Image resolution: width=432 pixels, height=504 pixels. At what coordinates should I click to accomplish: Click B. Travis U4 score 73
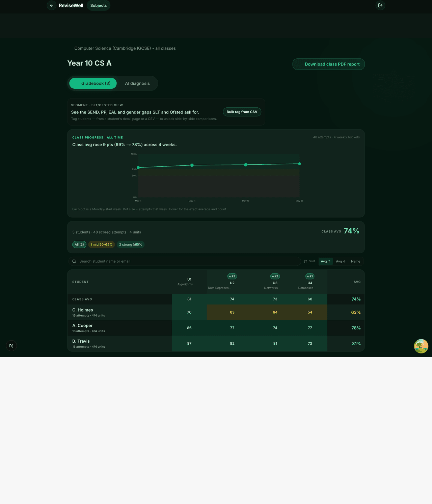click(x=310, y=343)
